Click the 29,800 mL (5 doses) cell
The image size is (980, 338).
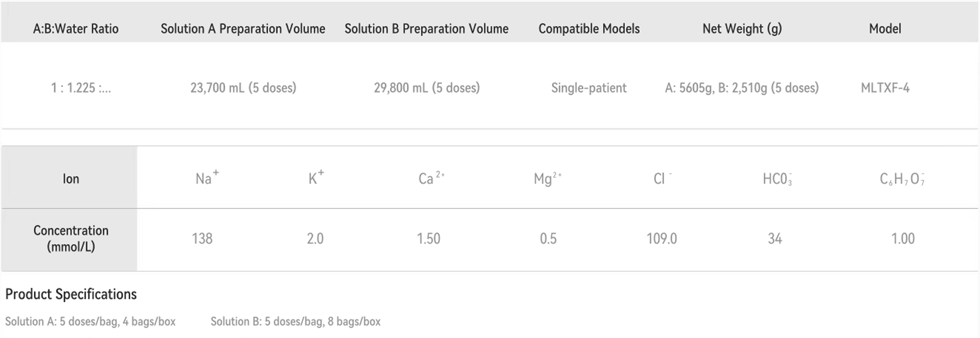(427, 88)
